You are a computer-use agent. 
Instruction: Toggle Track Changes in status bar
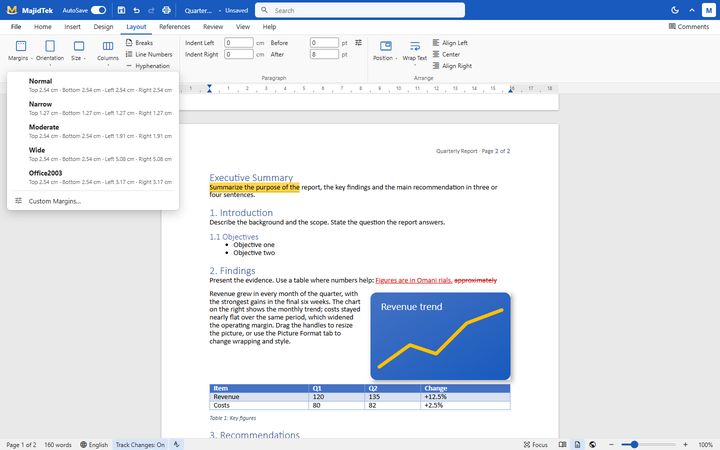[140, 444]
